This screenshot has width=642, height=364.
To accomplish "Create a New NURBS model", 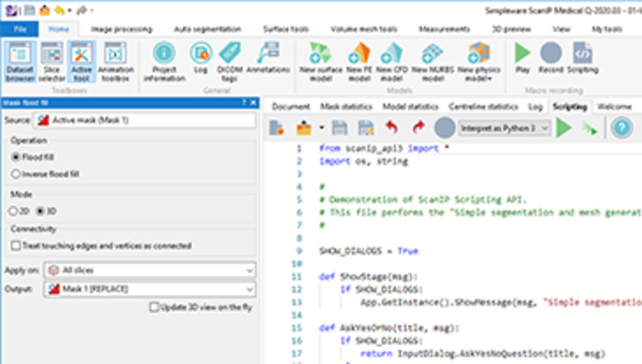I will 431,60.
